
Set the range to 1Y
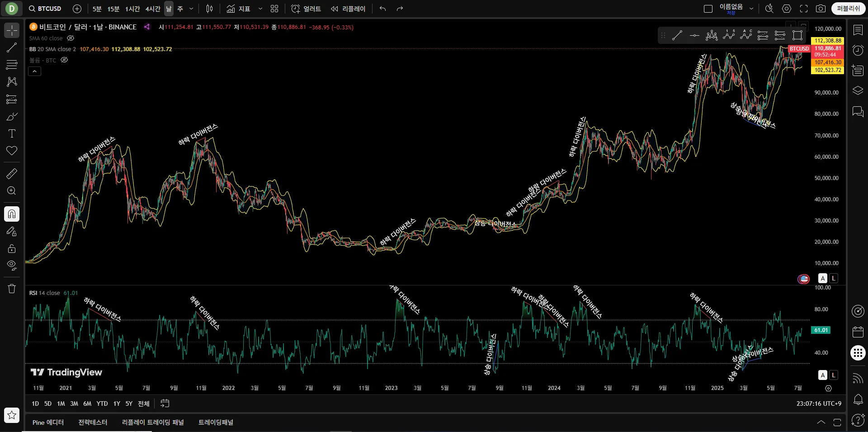117,404
